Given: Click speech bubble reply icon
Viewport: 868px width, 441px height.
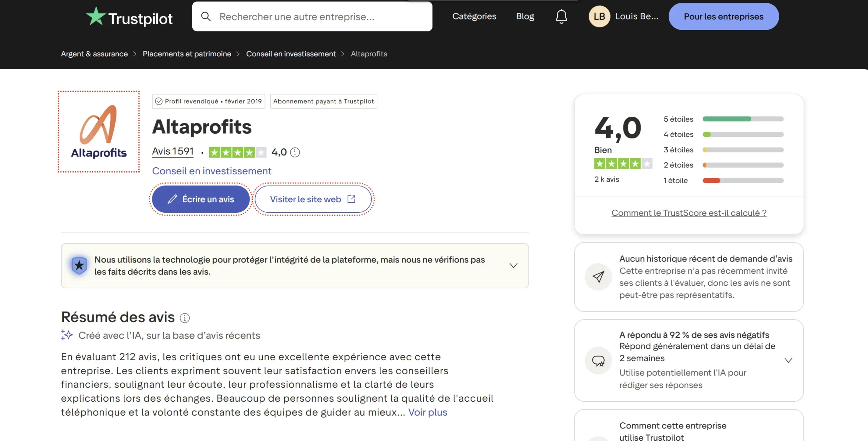Looking at the screenshot, I should [x=598, y=361].
